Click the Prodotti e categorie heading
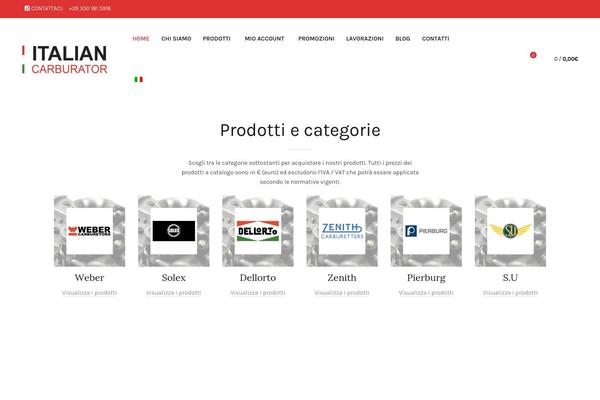 click(x=300, y=131)
